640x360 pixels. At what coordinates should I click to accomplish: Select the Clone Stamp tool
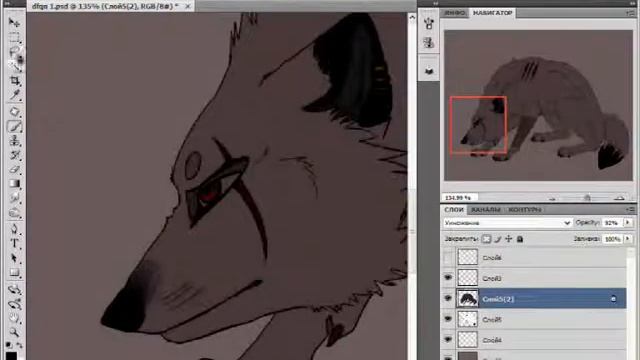tap(14, 141)
